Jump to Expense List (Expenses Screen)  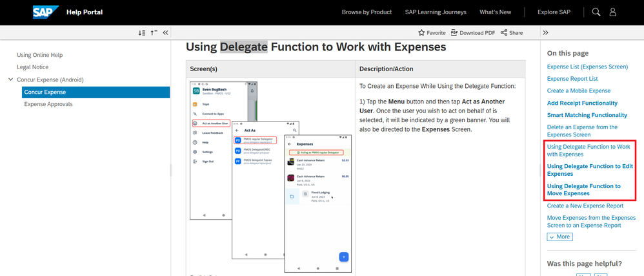[x=587, y=67]
